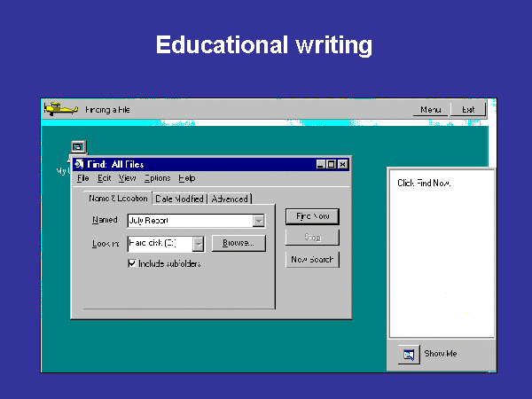Open the Edit menu

(104, 178)
